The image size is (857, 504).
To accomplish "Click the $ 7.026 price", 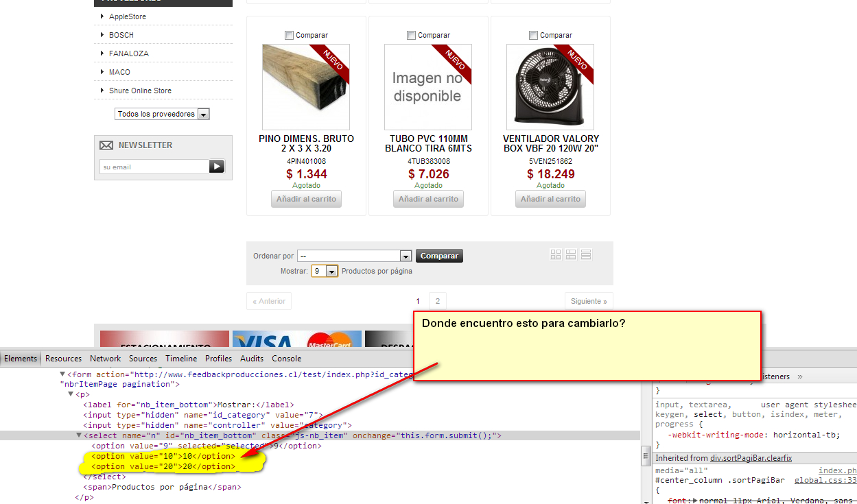I will point(428,174).
